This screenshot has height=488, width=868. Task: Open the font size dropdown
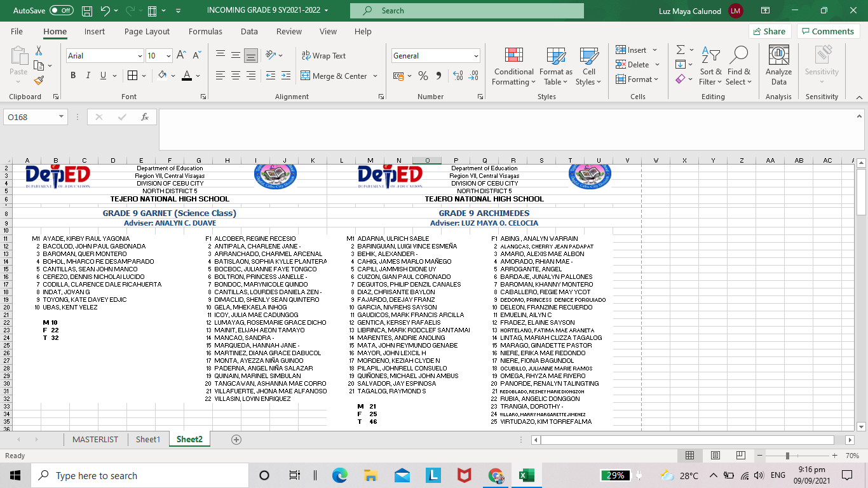click(168, 56)
